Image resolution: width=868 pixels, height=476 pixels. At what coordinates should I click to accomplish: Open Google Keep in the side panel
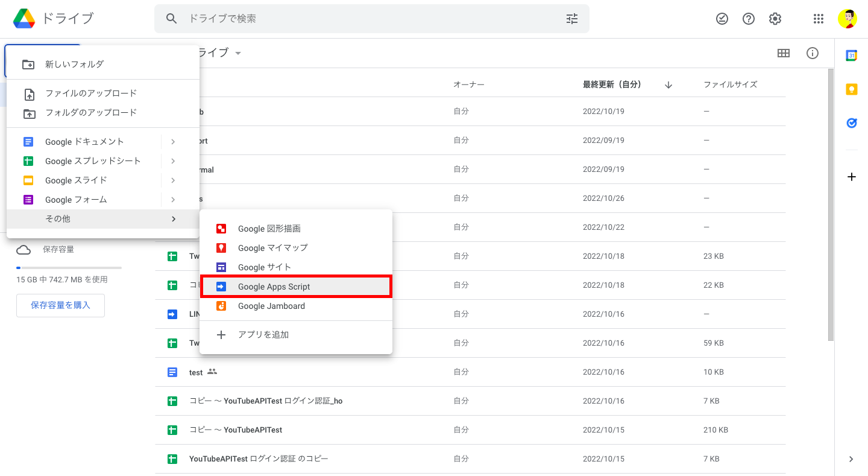[851, 89]
